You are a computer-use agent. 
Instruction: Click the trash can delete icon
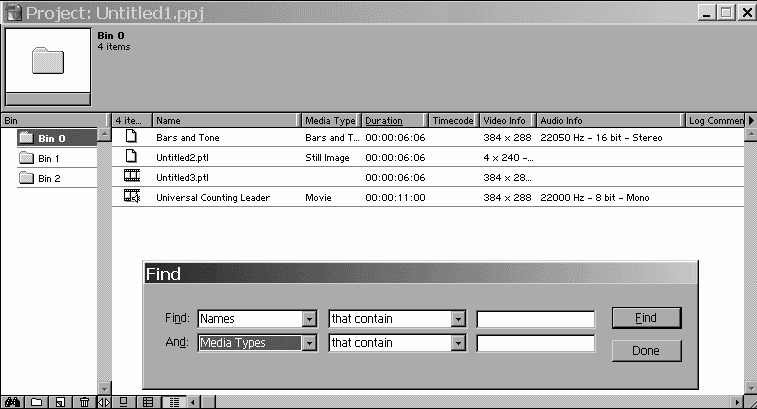click(84, 402)
